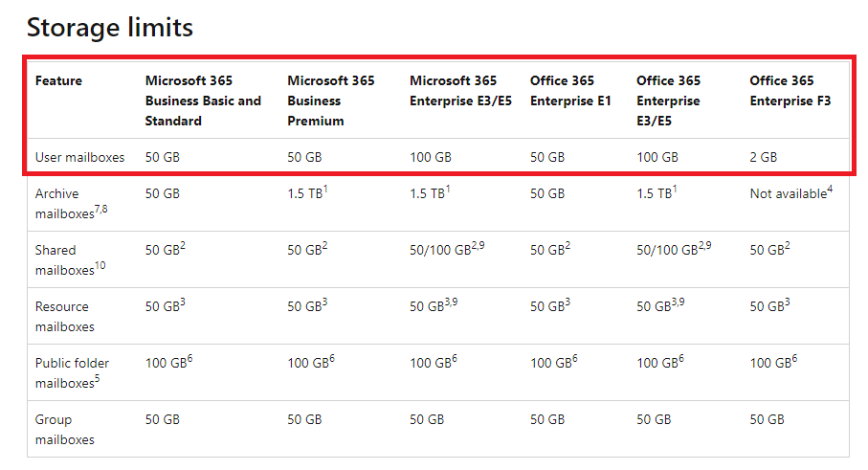The width and height of the screenshot is (868, 470).
Task: Click Group mailboxes 50 GB under Enterprise F3
Action: pyautogui.click(x=768, y=419)
